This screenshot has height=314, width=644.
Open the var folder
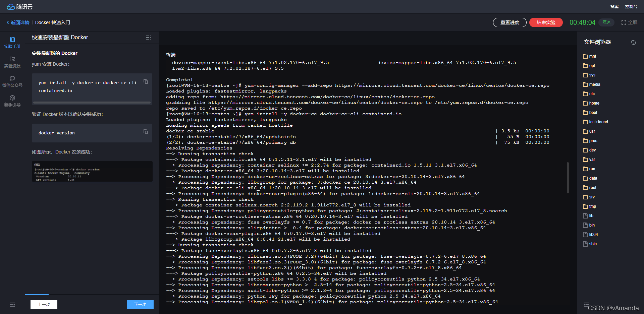tap(589, 160)
